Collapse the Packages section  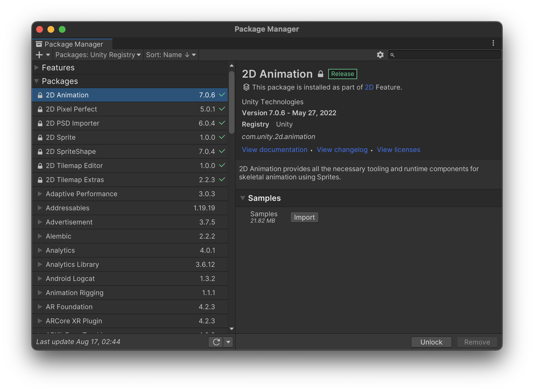pos(36,81)
